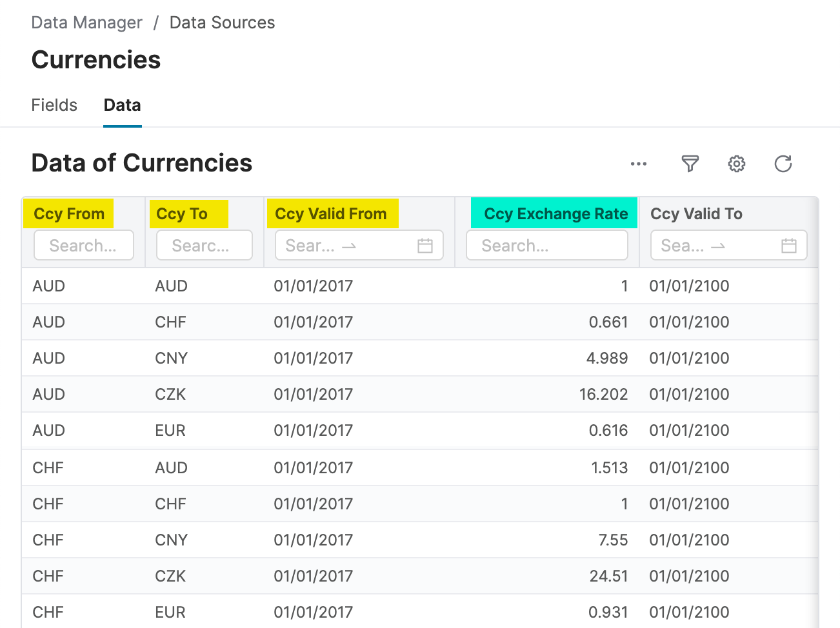
Task: Open the Data Sources breadcrumb link
Action: coord(222,22)
